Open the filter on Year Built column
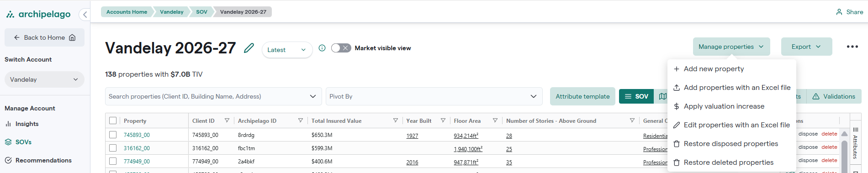 (x=443, y=121)
